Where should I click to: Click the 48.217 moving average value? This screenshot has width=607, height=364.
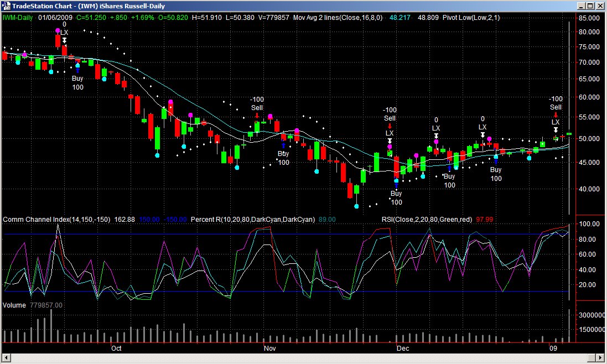[x=400, y=18]
